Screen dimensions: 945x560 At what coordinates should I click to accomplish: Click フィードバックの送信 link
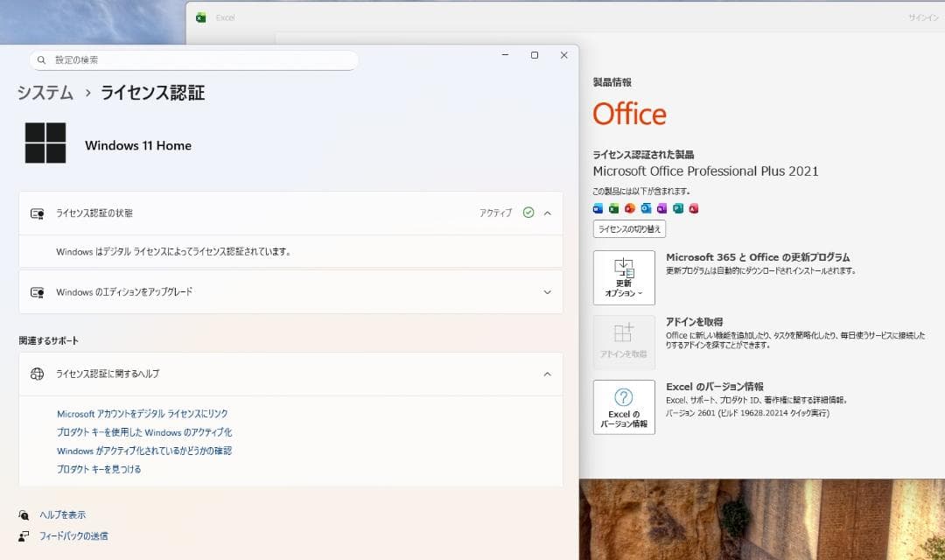pyautogui.click(x=73, y=535)
